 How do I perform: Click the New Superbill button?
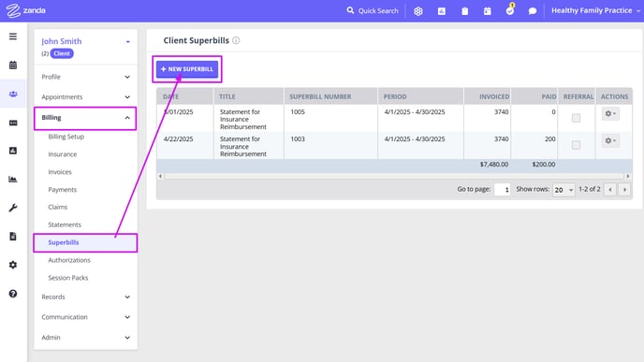point(187,69)
